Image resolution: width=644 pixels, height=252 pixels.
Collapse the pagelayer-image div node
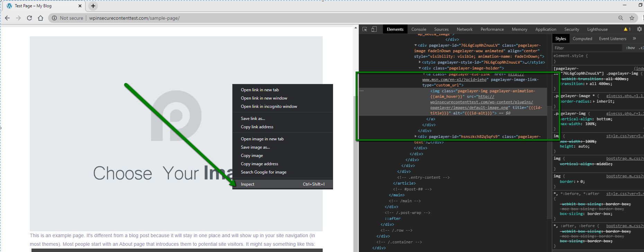click(x=415, y=45)
